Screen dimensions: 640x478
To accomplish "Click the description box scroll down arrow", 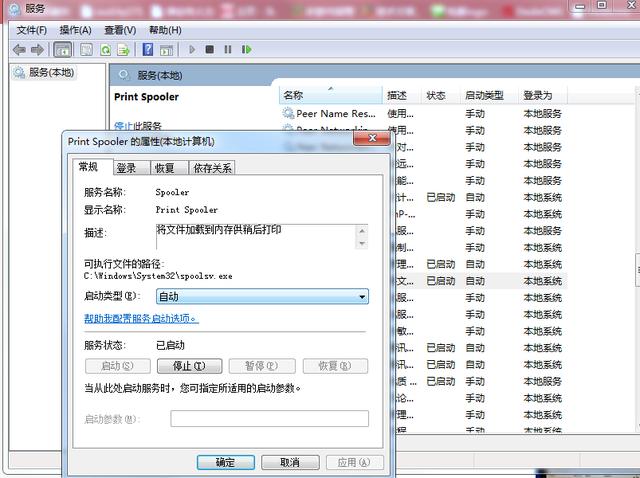I will (362, 244).
